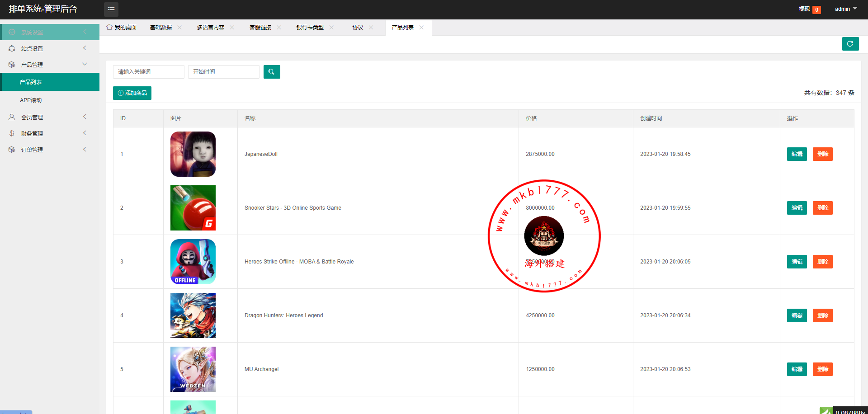
Task: Delete the MU Archangel product
Action: 823,369
